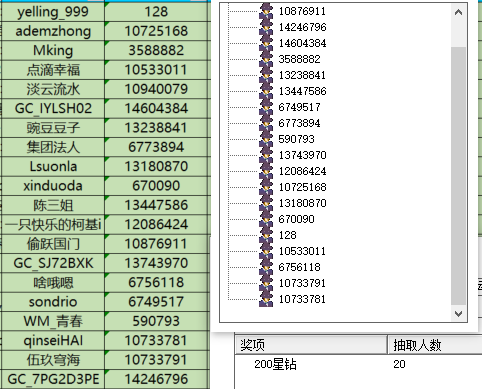Click the user icon beside tree entry 13180870
This screenshot has height=389, width=482.
pyautogui.click(x=266, y=203)
